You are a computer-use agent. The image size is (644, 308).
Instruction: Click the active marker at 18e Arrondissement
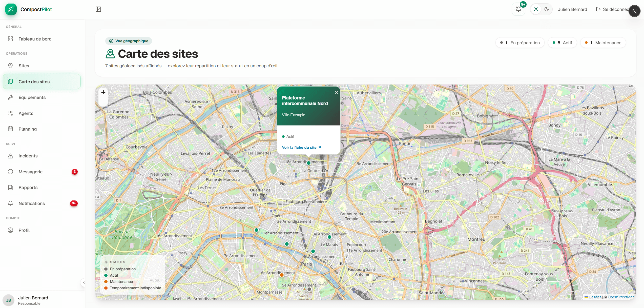308,163
